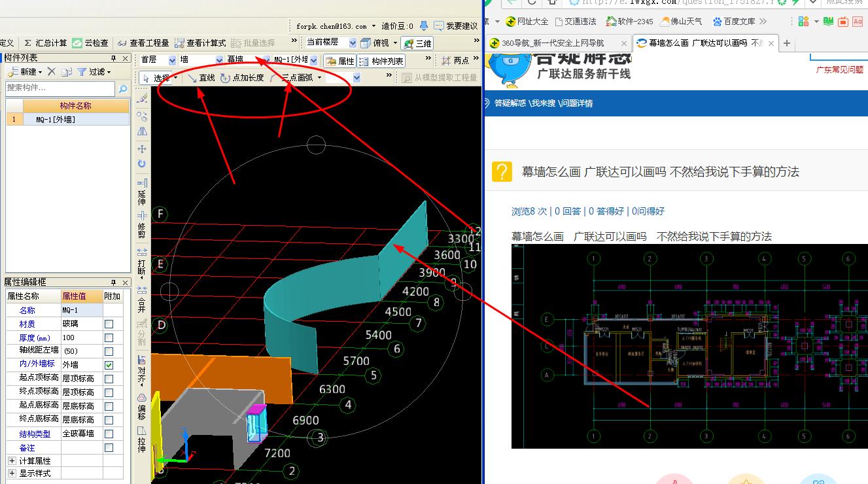Open 查看计算式 view formula
This screenshot has height=484, width=868.
pyautogui.click(x=200, y=43)
